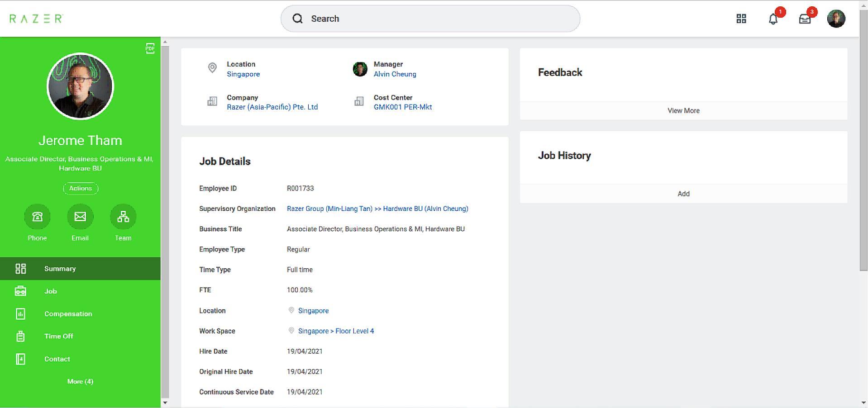Open the user account avatar menu
Image resolution: width=868 pixels, height=408 pixels.
(x=836, y=19)
